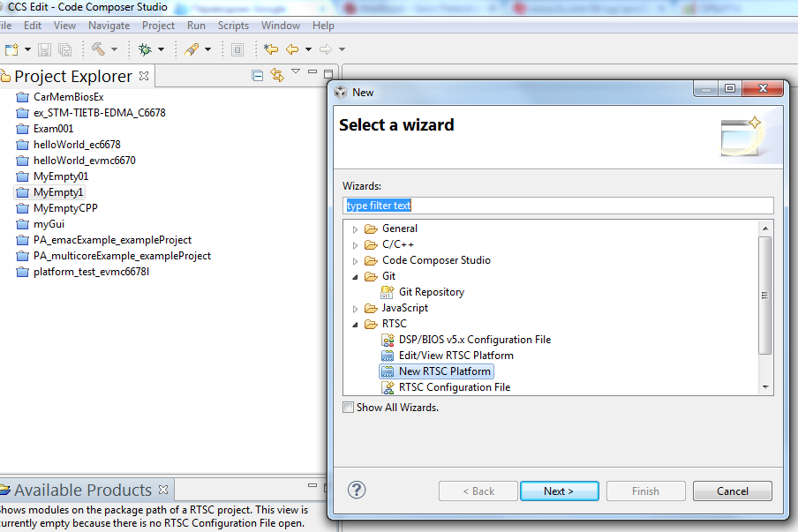Open the View menu
This screenshot has width=798, height=532.
64,26
